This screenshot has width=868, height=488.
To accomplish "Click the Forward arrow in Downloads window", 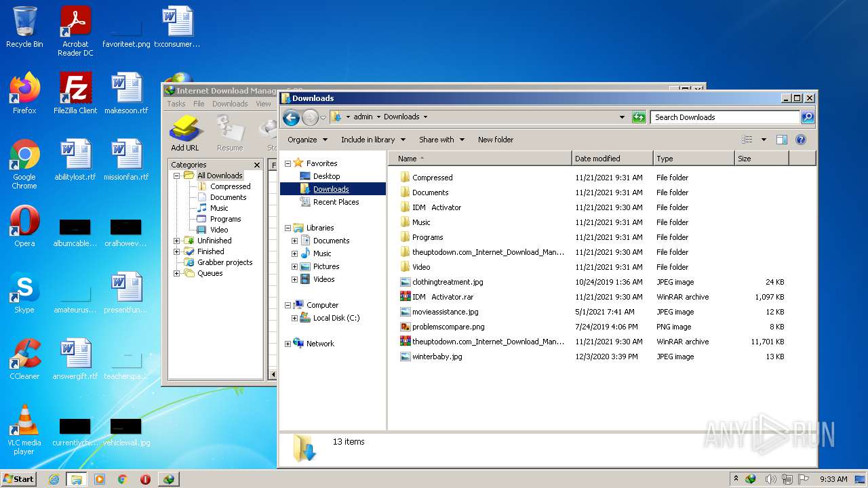I will [310, 117].
